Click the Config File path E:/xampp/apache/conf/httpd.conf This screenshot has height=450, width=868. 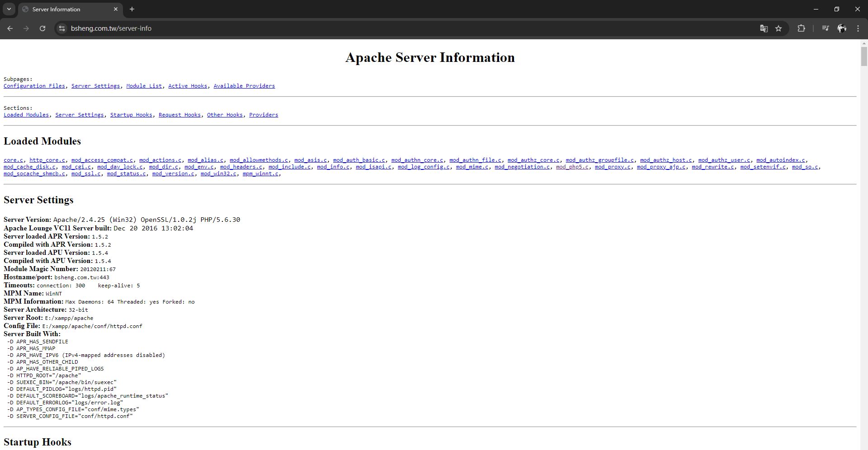tap(92, 326)
